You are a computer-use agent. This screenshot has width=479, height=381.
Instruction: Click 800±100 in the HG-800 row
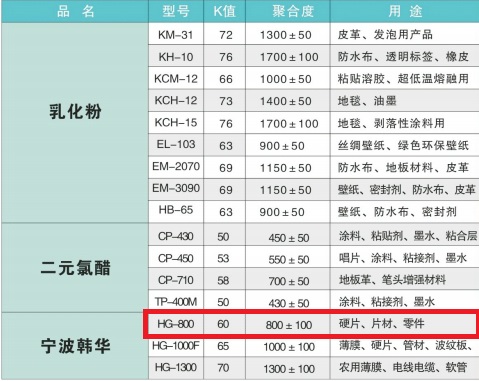289,325
